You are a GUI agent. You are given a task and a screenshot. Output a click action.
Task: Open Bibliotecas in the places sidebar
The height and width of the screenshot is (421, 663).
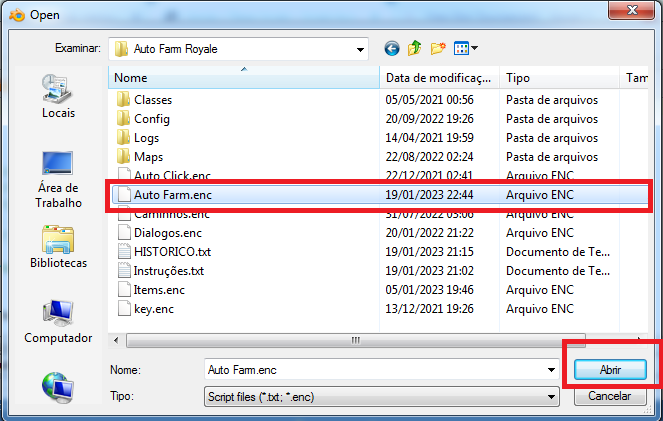[58, 248]
